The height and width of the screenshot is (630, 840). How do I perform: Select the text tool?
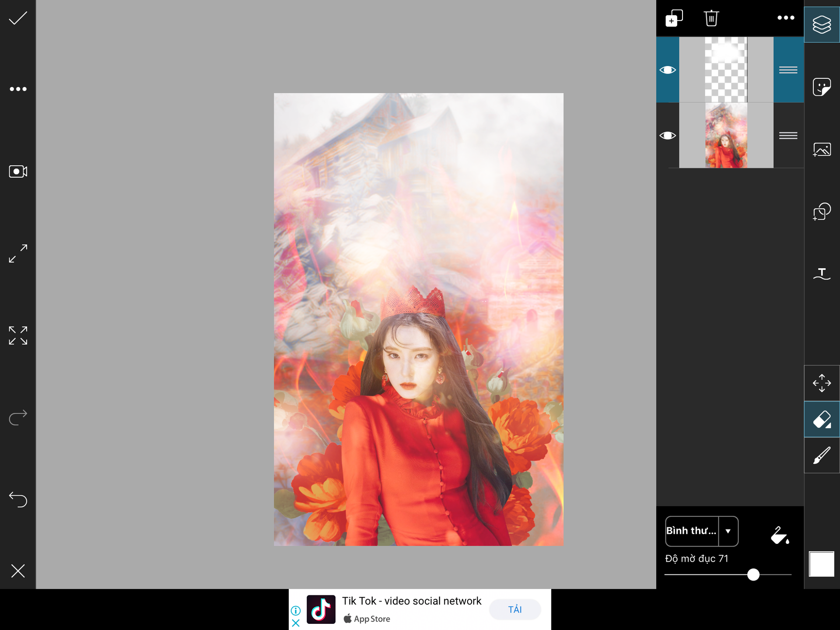pos(822,274)
